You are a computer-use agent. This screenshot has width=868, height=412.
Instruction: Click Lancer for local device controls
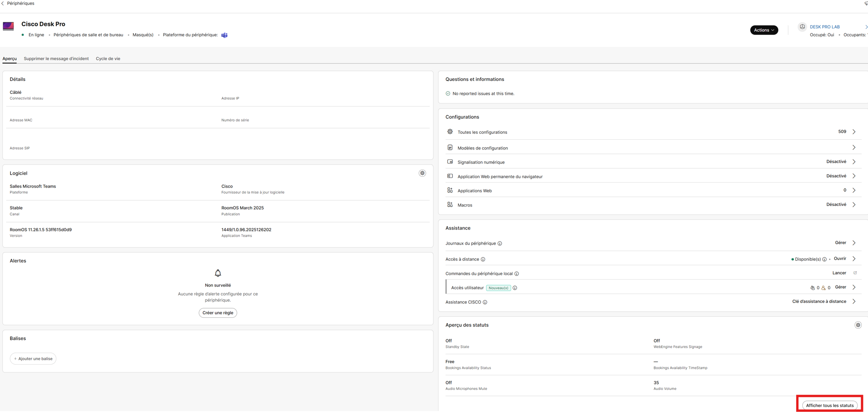(839, 273)
